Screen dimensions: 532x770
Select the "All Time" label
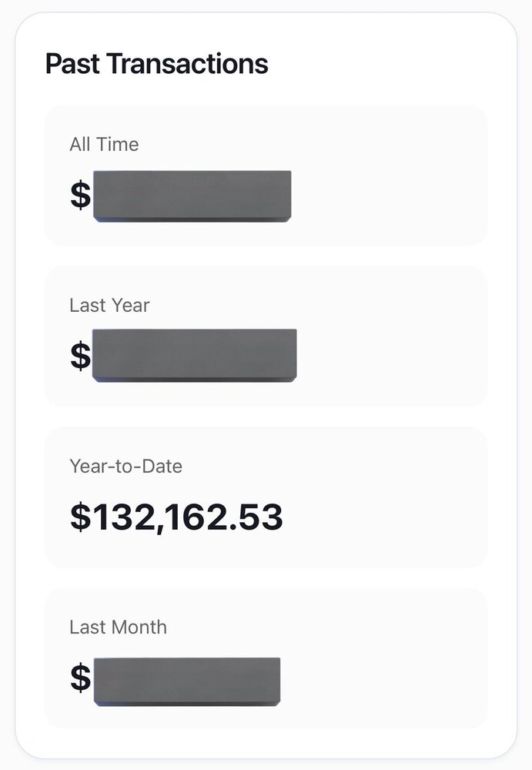pos(104,144)
